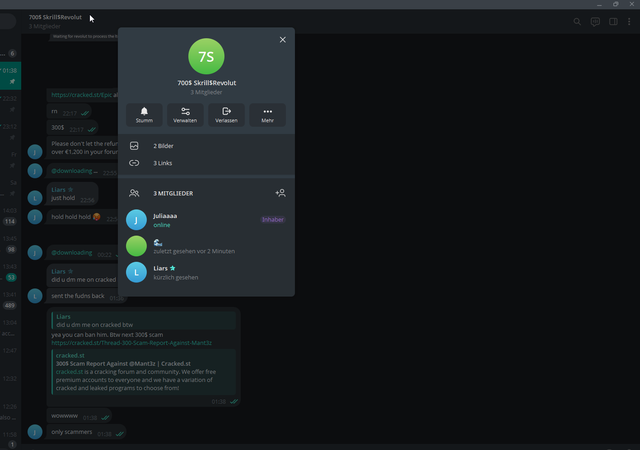
Task: Open the cracked.st Scam Report thread link
Action: 131,343
